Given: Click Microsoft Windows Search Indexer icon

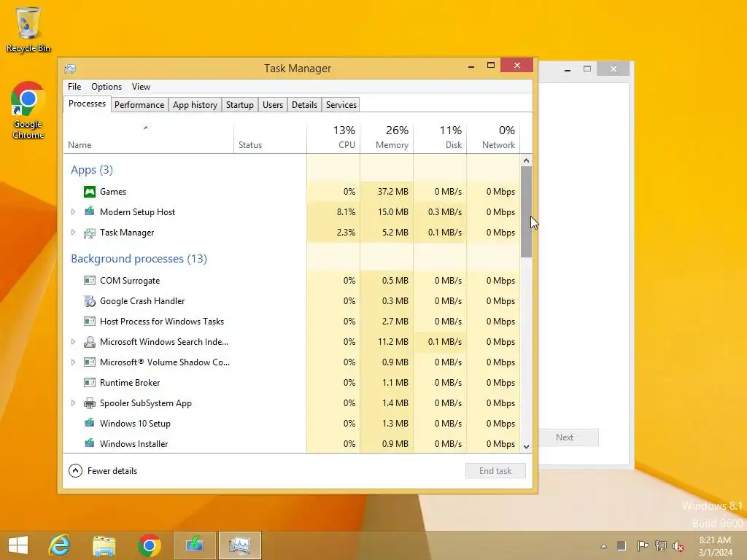Looking at the screenshot, I should (x=90, y=342).
